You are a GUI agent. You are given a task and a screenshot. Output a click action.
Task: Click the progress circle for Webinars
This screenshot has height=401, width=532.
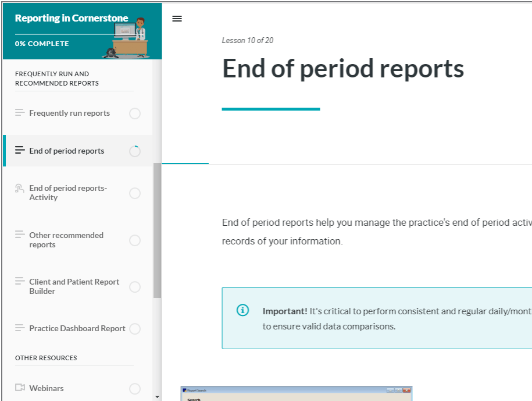[135, 389]
